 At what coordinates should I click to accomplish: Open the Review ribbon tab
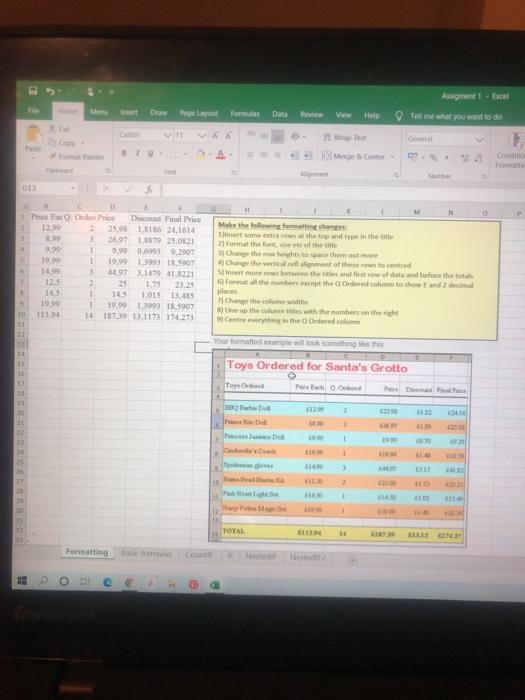[x=312, y=115]
